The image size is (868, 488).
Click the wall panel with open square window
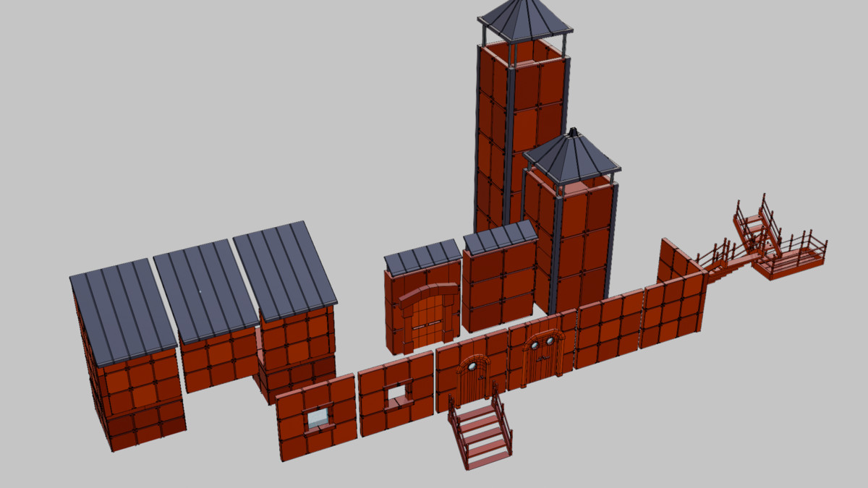[396, 393]
